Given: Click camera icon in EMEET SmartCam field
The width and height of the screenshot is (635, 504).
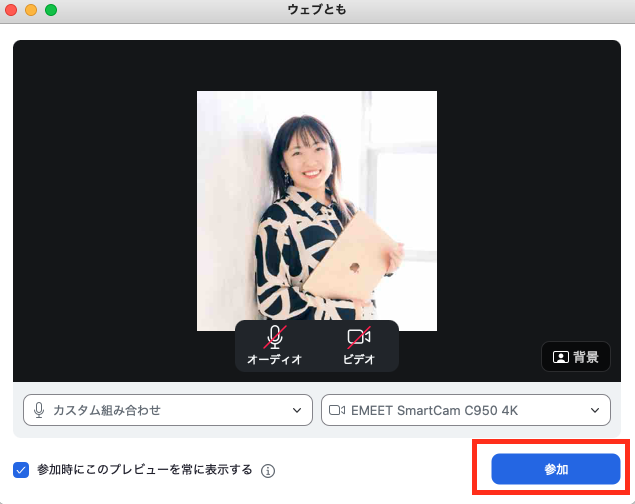Looking at the screenshot, I should coord(337,410).
